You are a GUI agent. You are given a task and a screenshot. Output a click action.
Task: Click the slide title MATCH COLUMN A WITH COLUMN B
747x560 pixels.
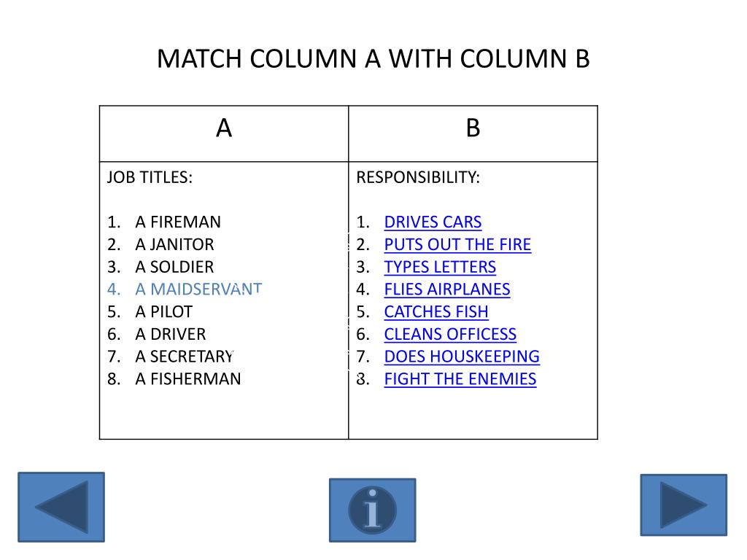click(373, 58)
